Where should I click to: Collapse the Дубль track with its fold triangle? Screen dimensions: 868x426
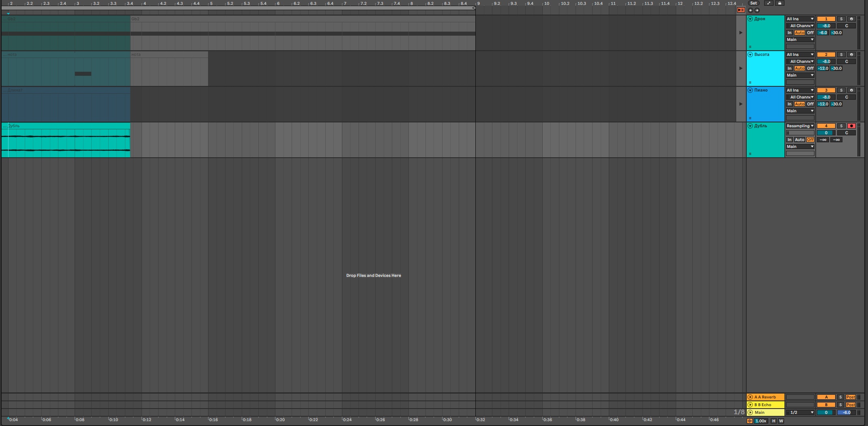tap(750, 126)
